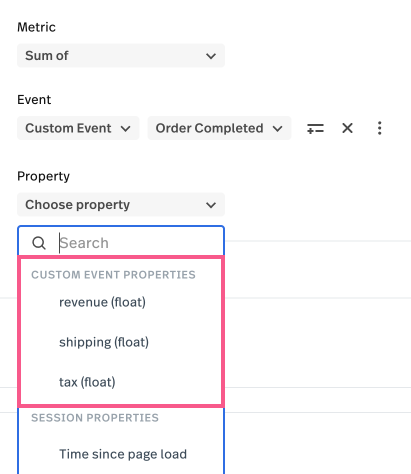Open the three-dot more options menu
This screenshot has width=411, height=474.
tap(379, 128)
